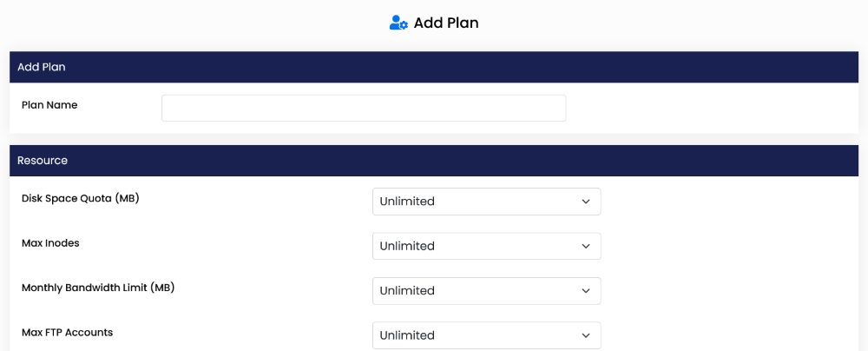
Task: Click the Max FTP Accounts label
Action: click(67, 332)
